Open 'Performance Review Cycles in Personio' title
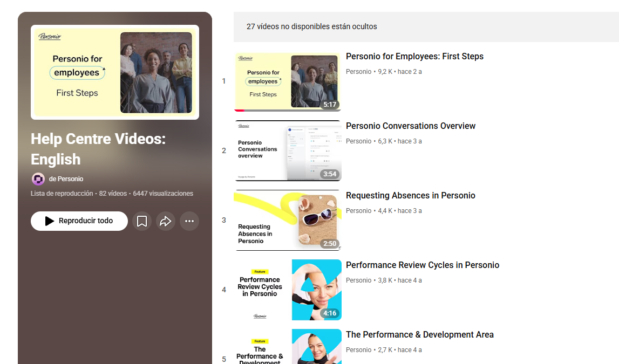 click(x=422, y=265)
